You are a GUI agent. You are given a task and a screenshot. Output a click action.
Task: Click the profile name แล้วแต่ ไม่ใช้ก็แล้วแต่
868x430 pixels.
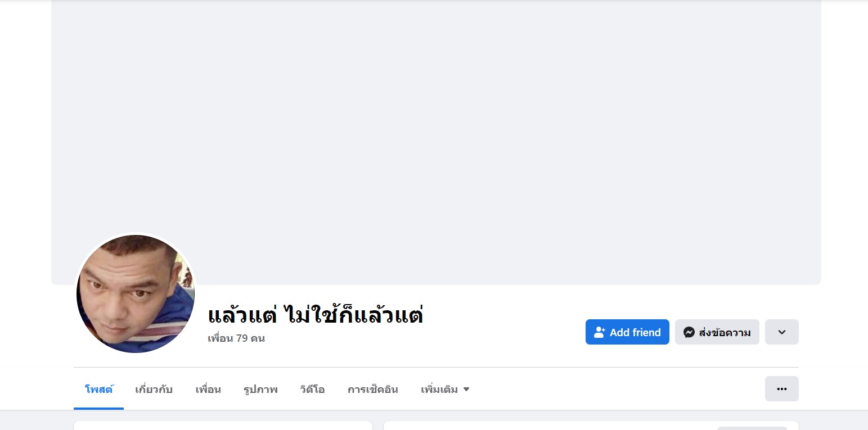point(315,315)
